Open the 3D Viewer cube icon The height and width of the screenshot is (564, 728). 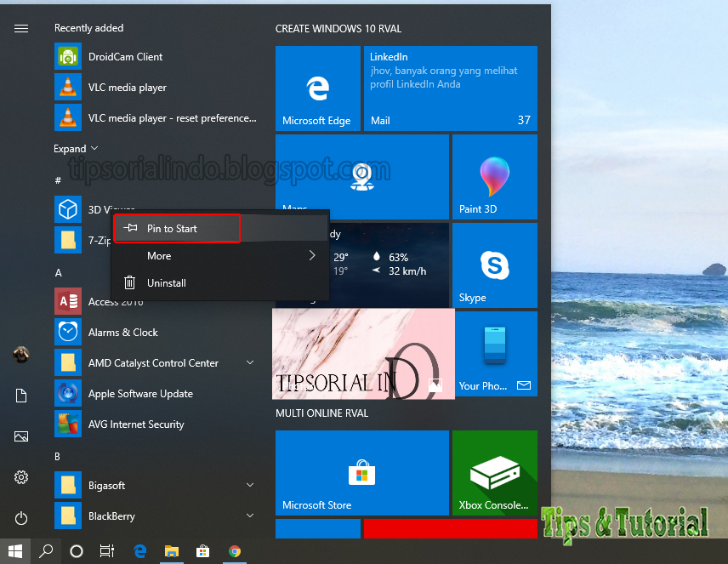pos(68,209)
